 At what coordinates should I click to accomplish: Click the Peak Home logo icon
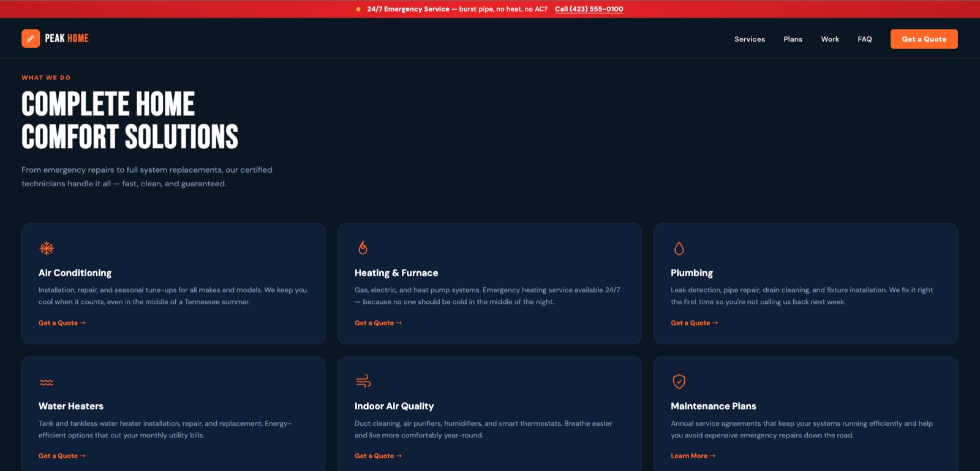(x=31, y=39)
